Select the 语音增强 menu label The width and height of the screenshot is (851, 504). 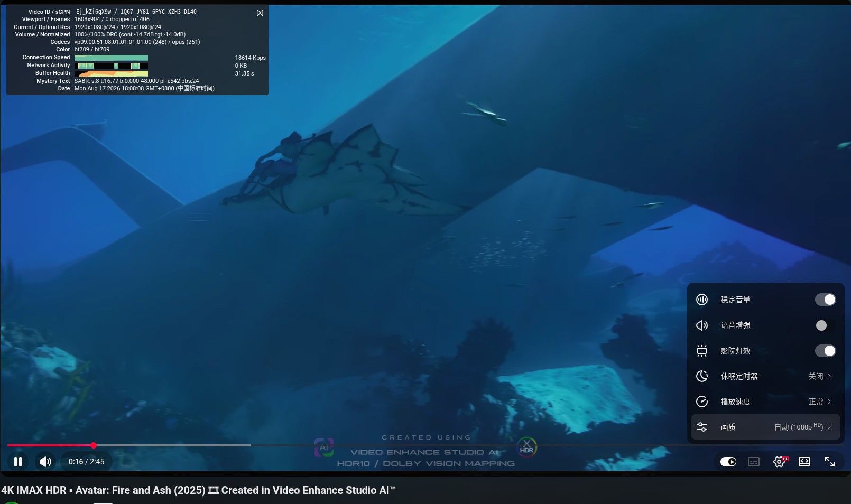point(736,325)
